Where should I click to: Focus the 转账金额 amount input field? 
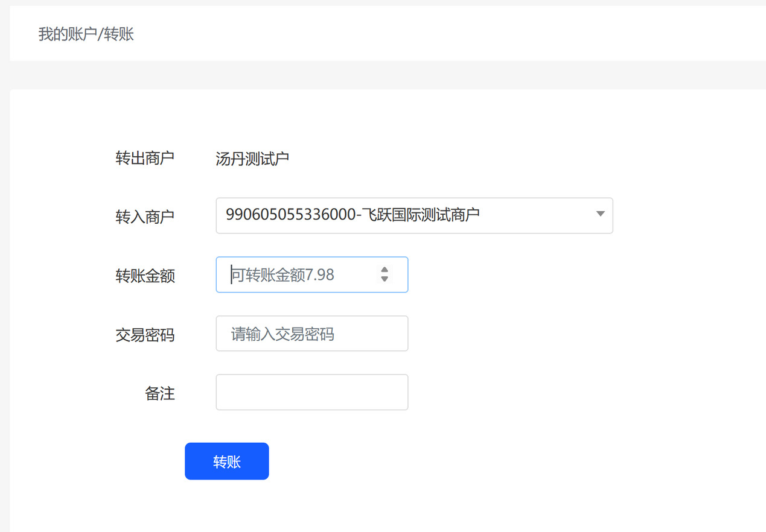[x=311, y=274]
